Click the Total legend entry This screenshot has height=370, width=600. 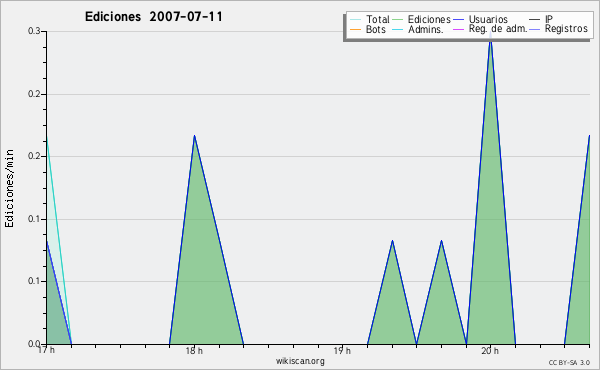pos(370,19)
